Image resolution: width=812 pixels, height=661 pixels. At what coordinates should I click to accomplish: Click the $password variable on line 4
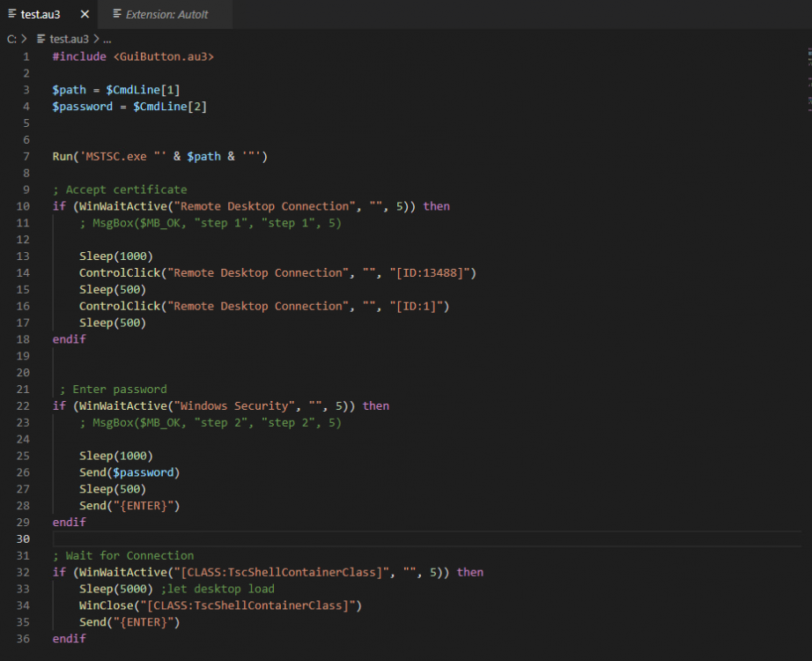tap(82, 107)
